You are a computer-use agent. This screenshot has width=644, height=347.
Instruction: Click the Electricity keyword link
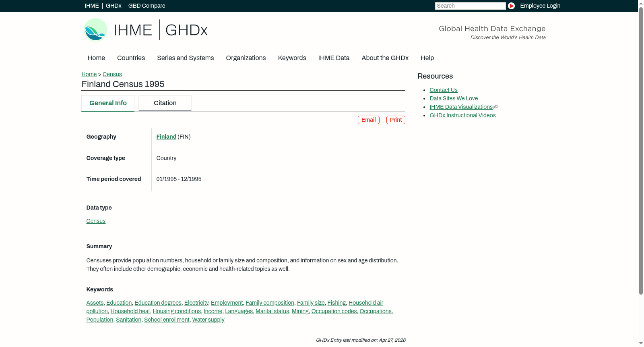tap(196, 303)
